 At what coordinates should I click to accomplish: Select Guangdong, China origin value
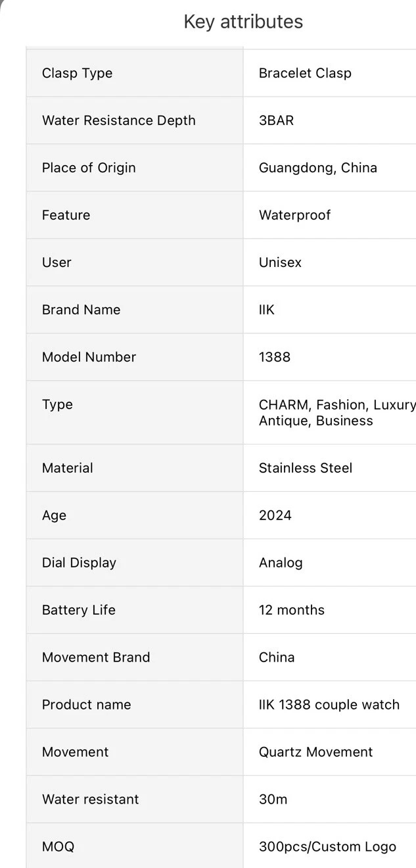318,168
